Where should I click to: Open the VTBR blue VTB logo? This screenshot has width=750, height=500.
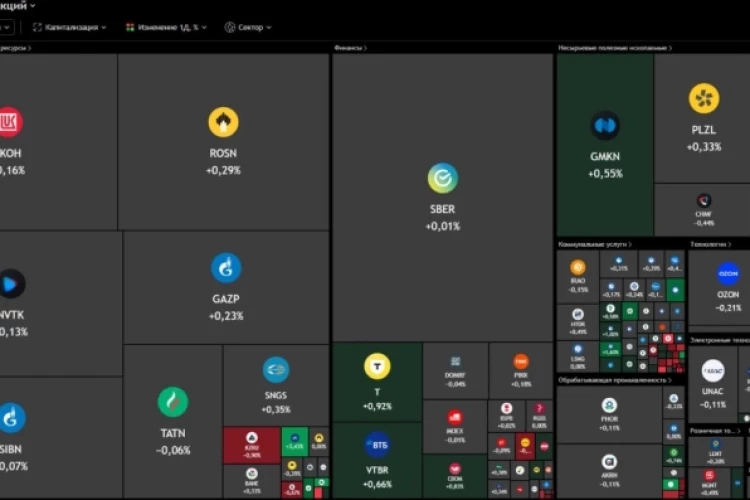point(377,445)
